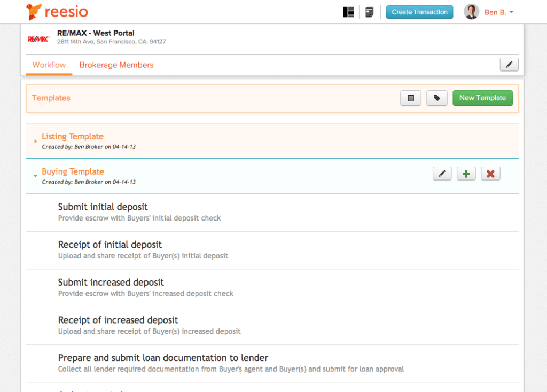Click the reesio logo
This screenshot has height=392, width=547.
[57, 11]
